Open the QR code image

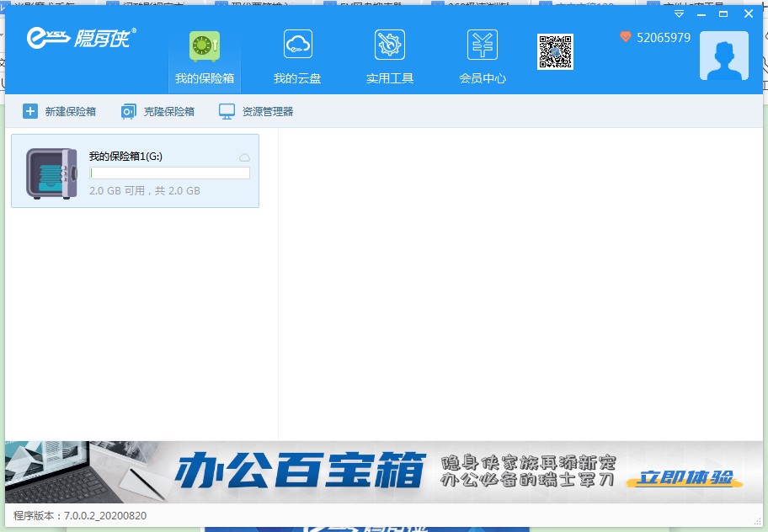point(555,51)
